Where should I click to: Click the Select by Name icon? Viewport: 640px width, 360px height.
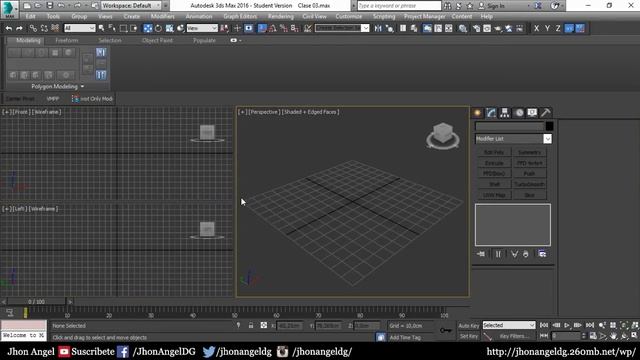click(112, 28)
